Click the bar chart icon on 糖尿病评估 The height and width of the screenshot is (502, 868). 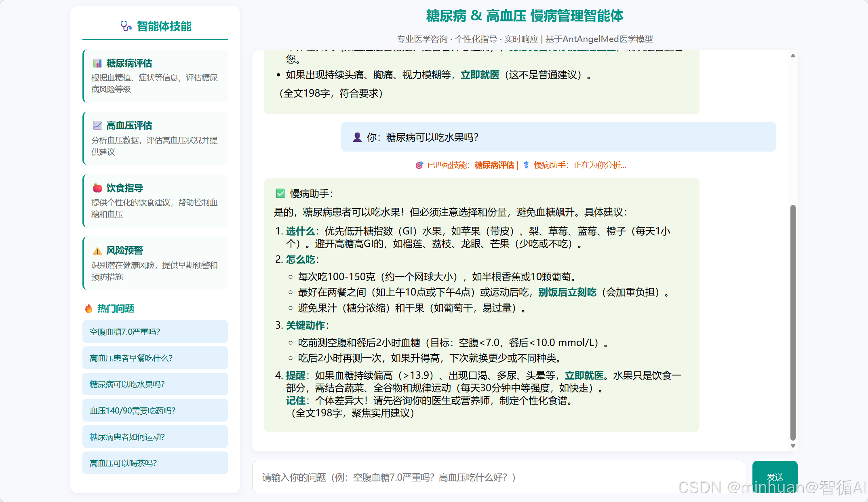97,63
